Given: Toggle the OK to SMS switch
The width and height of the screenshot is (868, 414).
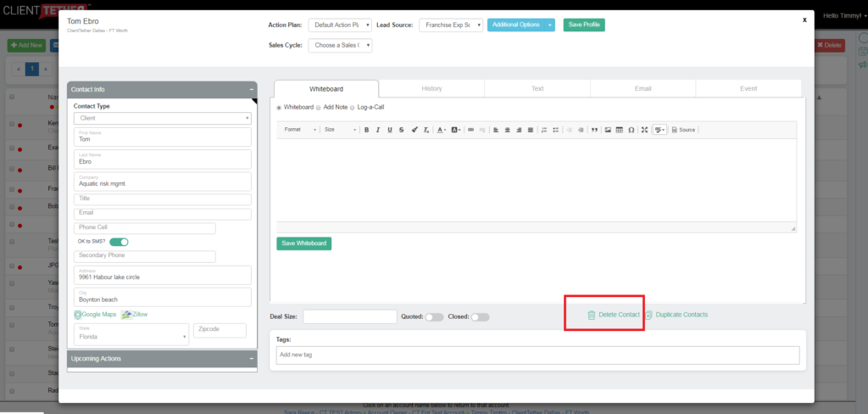Looking at the screenshot, I should coord(119,242).
